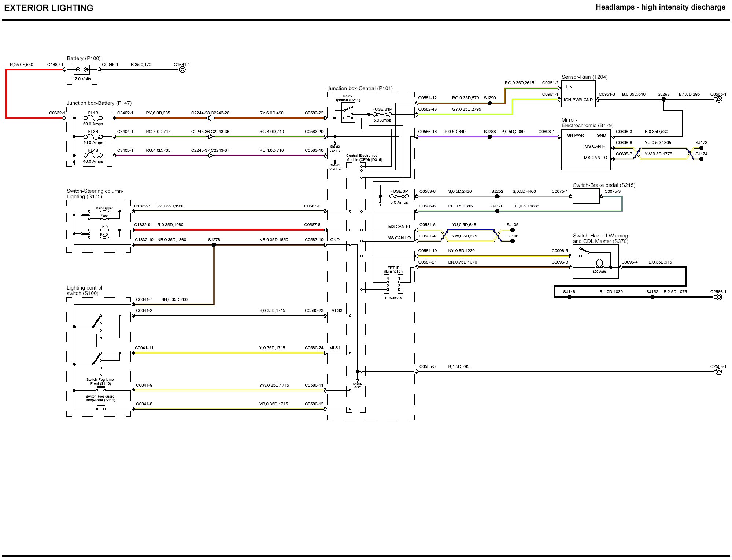Click the FL4B 40.0 Amps fuse symbol

[x=93, y=155]
